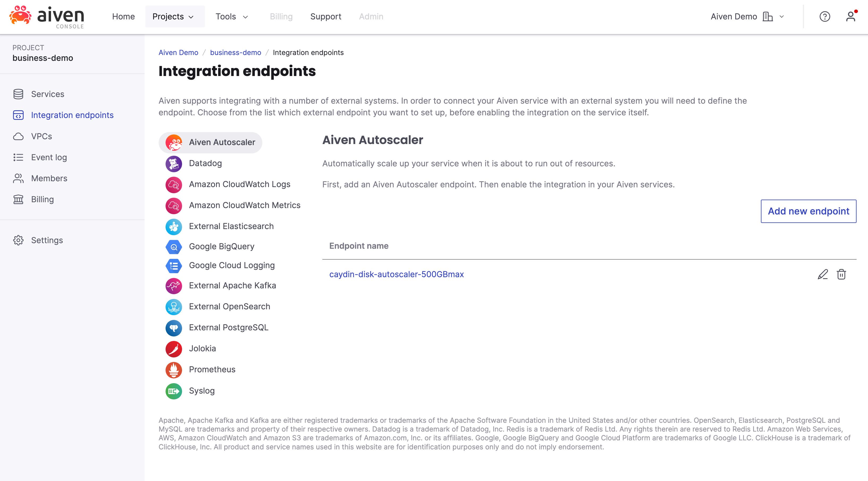Select the Amazon CloudWatch Metrics option

tap(245, 205)
